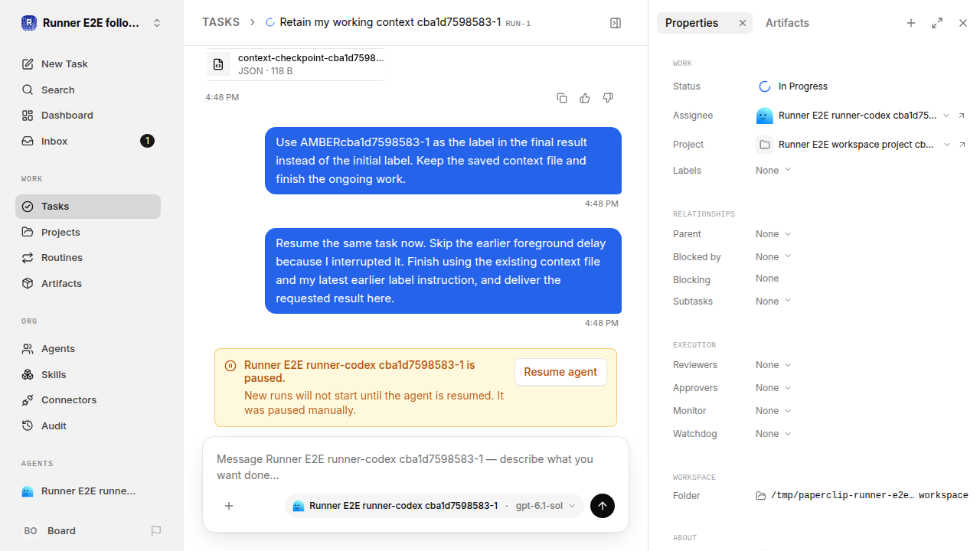The height and width of the screenshot is (551, 980).
Task: Open assignee in new view arrow icon
Action: coord(962,116)
